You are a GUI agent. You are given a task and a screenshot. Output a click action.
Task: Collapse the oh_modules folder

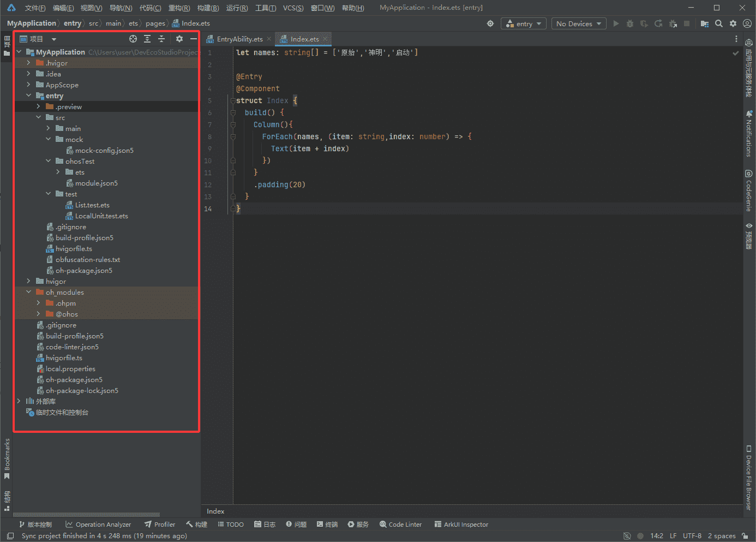click(x=29, y=292)
